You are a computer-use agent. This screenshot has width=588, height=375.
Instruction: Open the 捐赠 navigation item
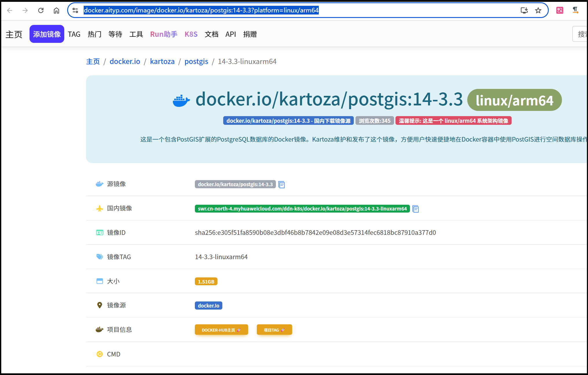[x=250, y=34]
